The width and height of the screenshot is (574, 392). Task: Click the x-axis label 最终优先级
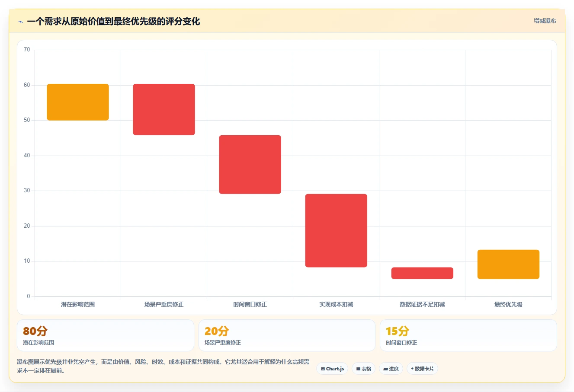point(508,305)
